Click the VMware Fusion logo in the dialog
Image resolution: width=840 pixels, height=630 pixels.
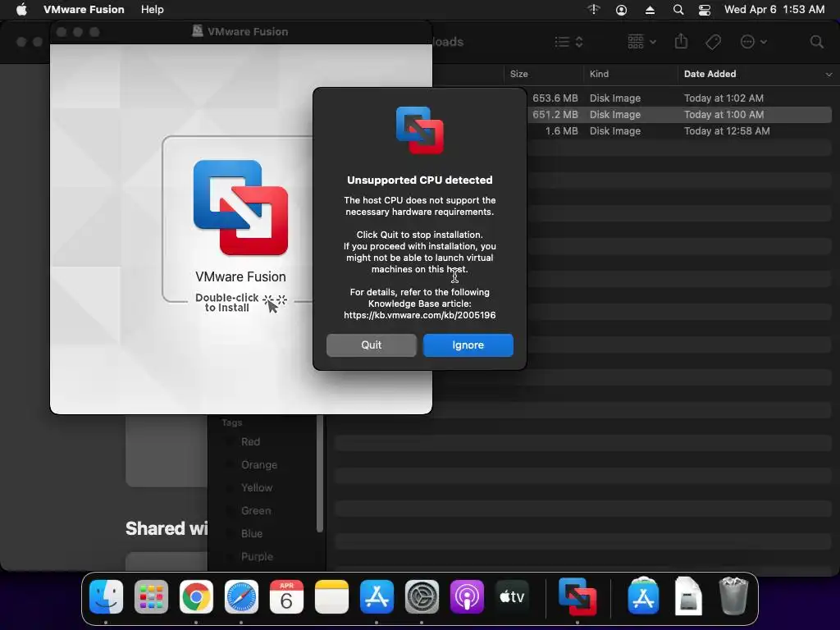point(419,130)
